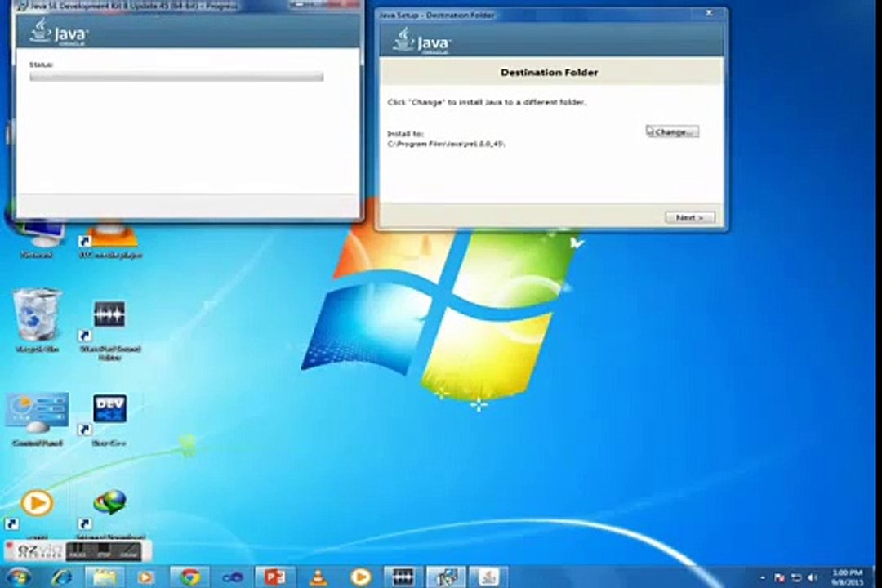Click the JDK progress window status bar
Screen dimensions: 882x588
click(176, 77)
